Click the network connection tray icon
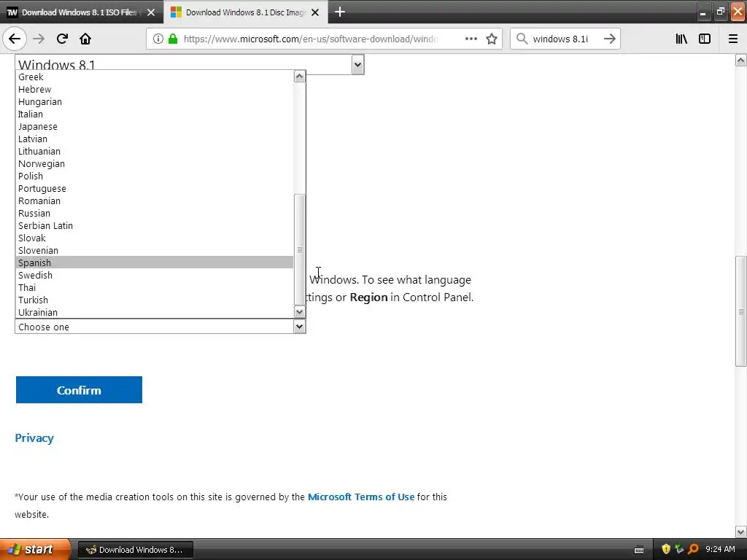Viewport: 747px width, 560px height. point(679,549)
